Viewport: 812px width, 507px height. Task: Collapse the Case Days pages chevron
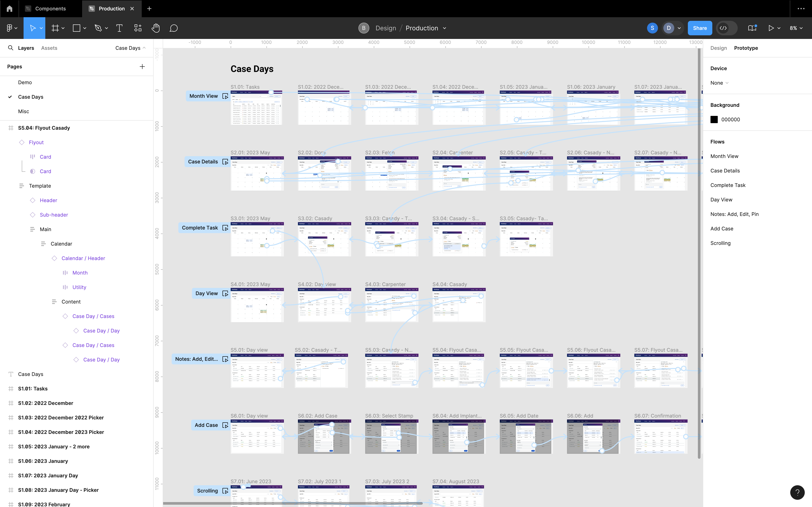click(144, 48)
